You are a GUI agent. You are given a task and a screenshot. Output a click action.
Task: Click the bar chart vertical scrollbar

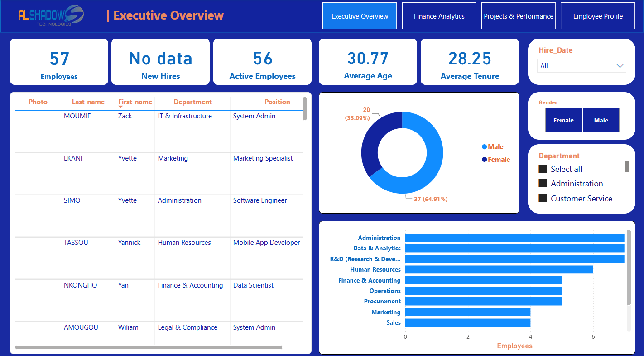coord(629,268)
